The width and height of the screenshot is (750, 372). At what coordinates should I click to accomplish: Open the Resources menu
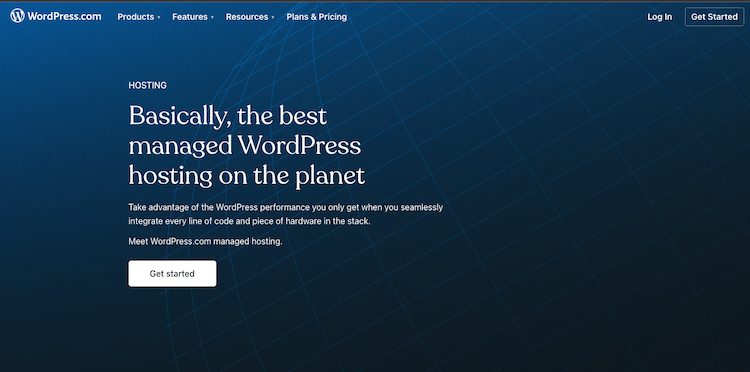pos(247,17)
